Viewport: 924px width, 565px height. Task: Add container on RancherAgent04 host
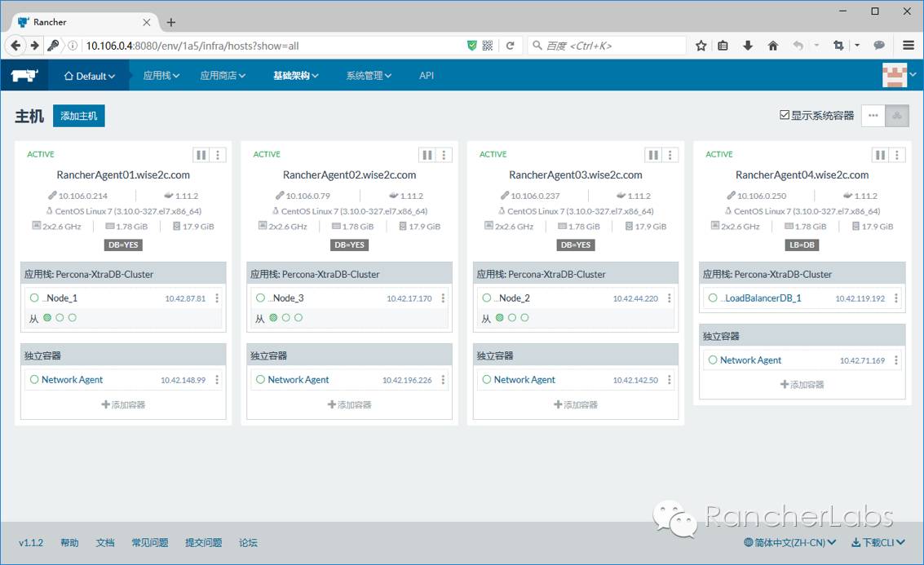click(802, 385)
